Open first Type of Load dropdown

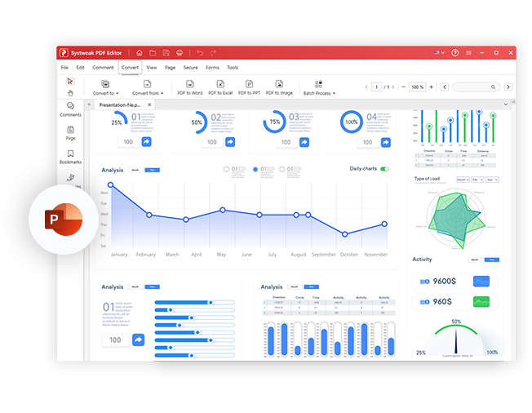(x=463, y=180)
